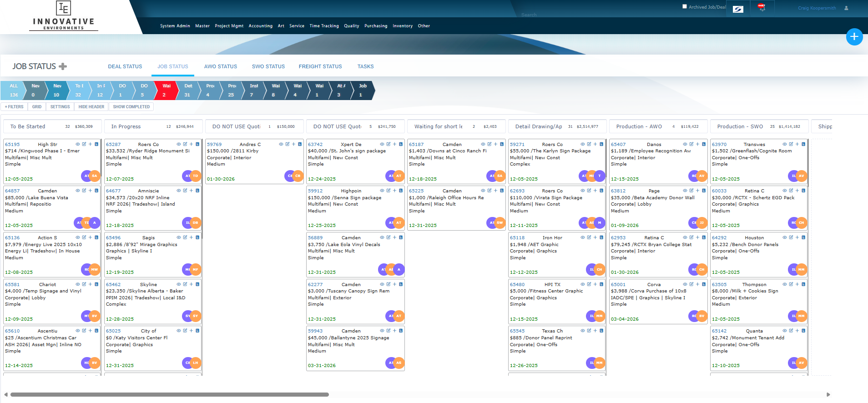Click Innovative Environments logo
Screen dimensions: 868x403
(x=64, y=16)
